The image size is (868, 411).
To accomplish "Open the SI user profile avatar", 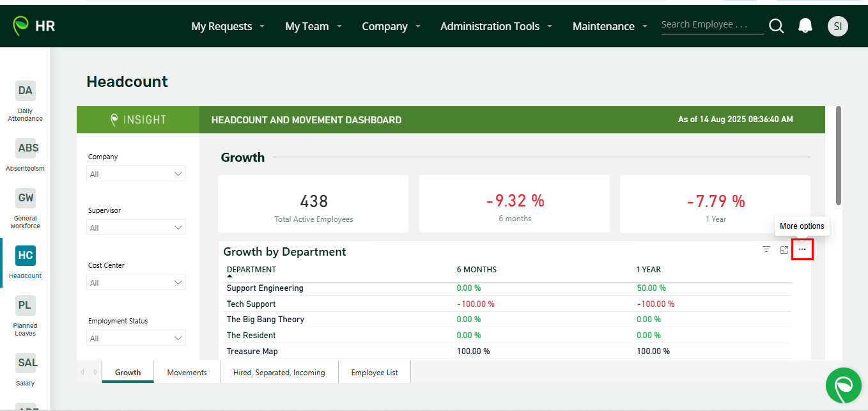I will [x=837, y=26].
